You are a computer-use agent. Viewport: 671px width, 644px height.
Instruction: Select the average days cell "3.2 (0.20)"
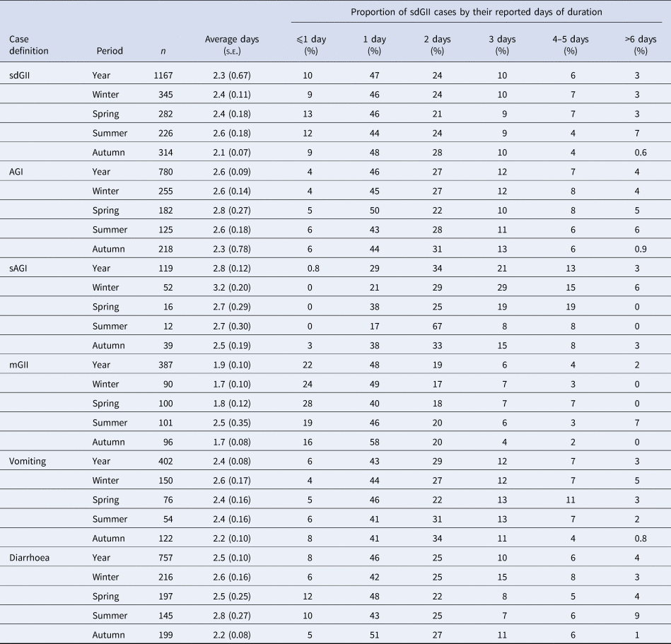(227, 288)
